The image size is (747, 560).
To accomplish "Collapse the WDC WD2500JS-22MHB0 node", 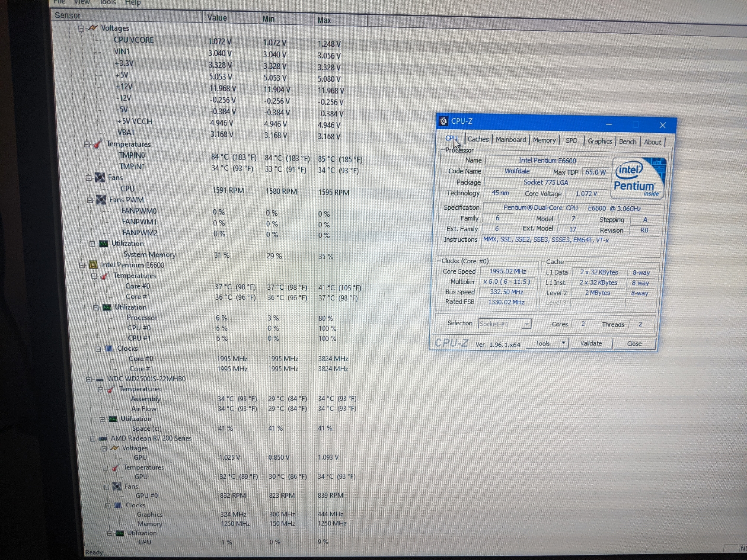I will [x=89, y=379].
